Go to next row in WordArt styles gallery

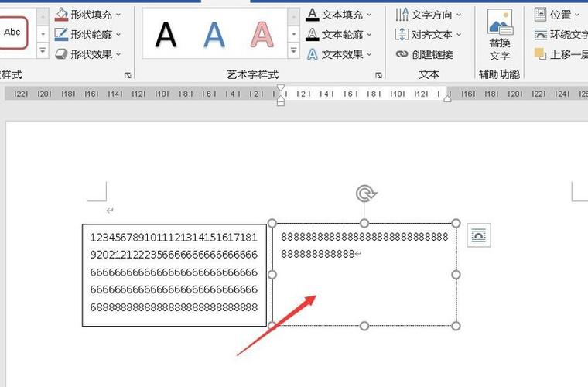click(x=293, y=34)
